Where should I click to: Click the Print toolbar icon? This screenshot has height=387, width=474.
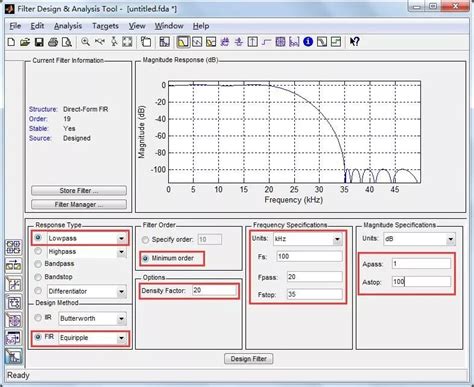53,42
